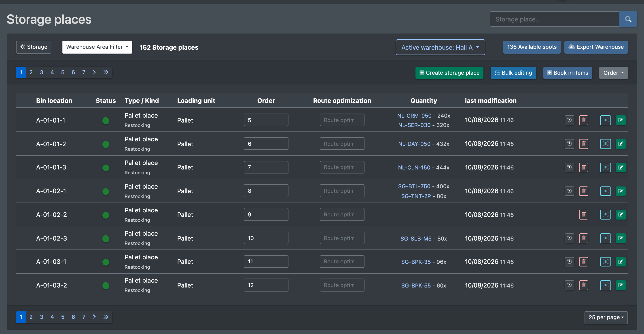
Task: Go to next page in bottom pagination
Action: pos(94,317)
